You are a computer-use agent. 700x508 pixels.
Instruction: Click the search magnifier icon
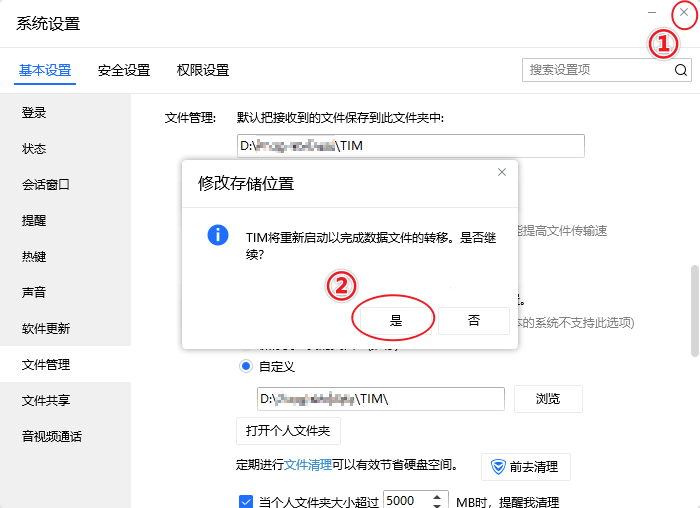click(680, 70)
